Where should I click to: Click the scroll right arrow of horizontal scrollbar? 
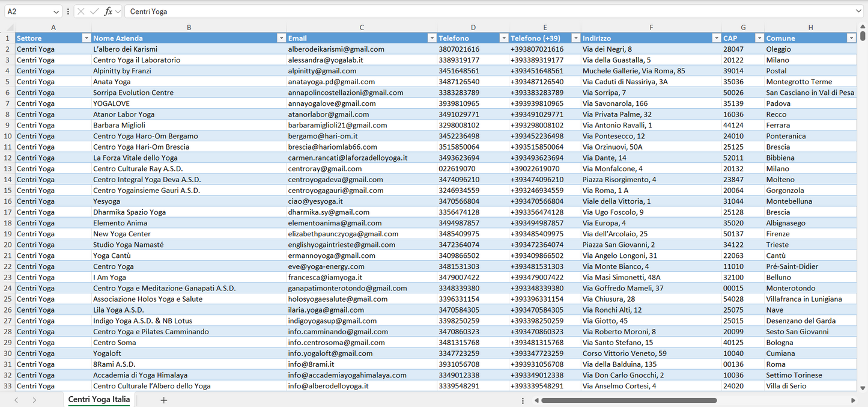852,400
